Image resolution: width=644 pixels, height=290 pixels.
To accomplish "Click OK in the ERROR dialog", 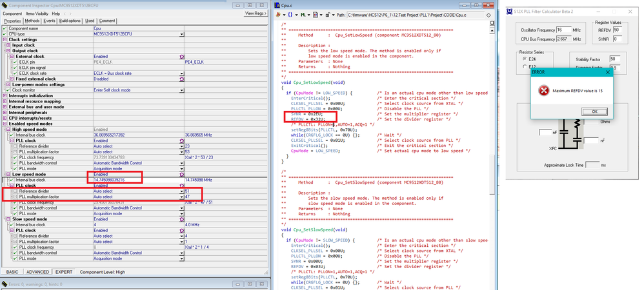I will 594,111.
